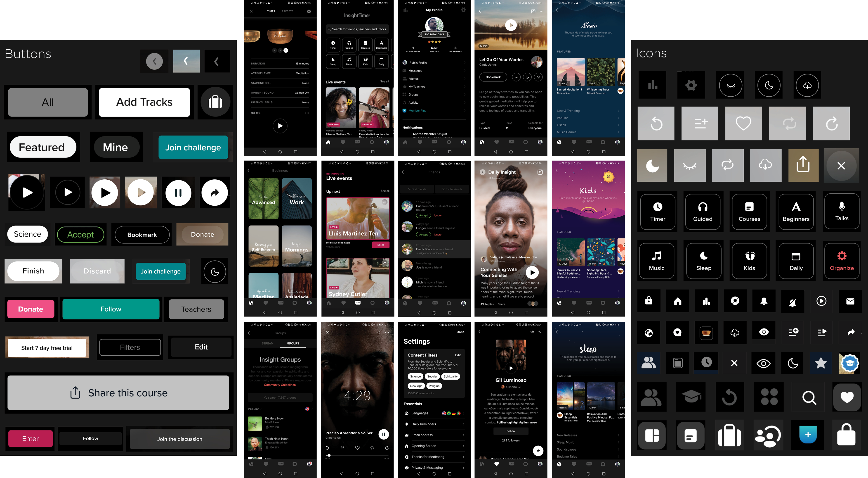The height and width of the screenshot is (478, 868).
Task: Switch to the STREAM tab on Groups screen
Action: pyautogui.click(x=268, y=343)
